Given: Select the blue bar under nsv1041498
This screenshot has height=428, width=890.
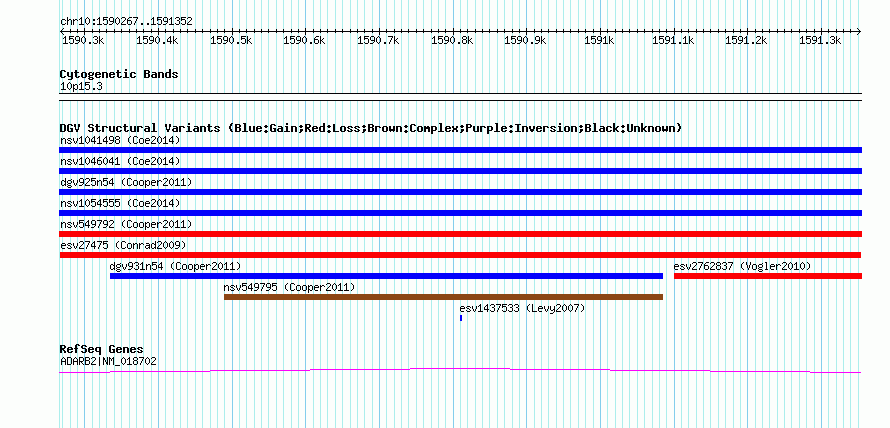Looking at the screenshot, I should [x=461, y=150].
